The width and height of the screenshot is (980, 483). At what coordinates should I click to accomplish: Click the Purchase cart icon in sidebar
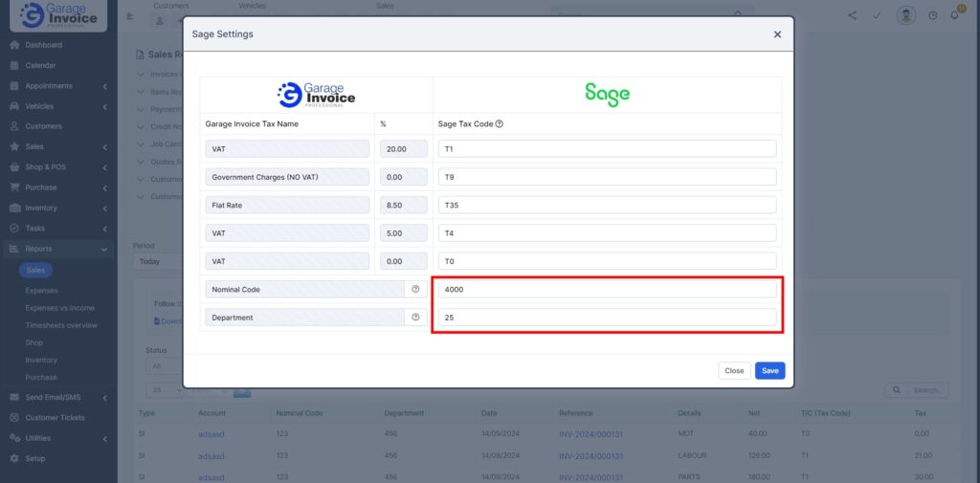[14, 187]
